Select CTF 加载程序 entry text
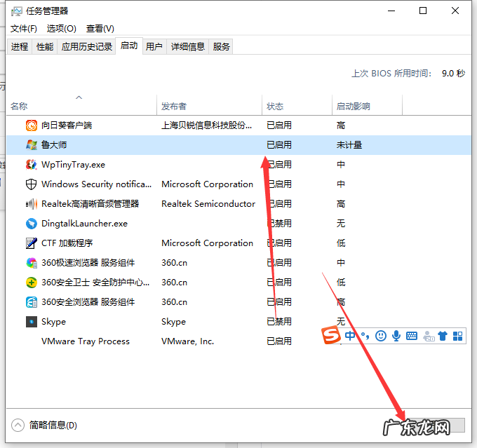Viewport: 477px width, 448px height. 67,243
